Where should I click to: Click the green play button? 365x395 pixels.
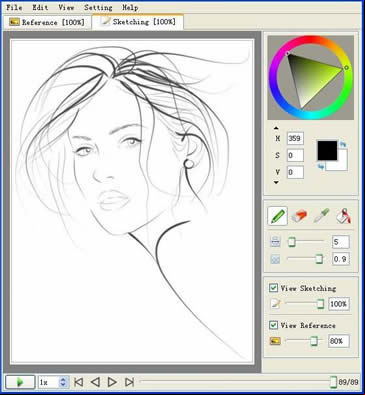tap(20, 382)
